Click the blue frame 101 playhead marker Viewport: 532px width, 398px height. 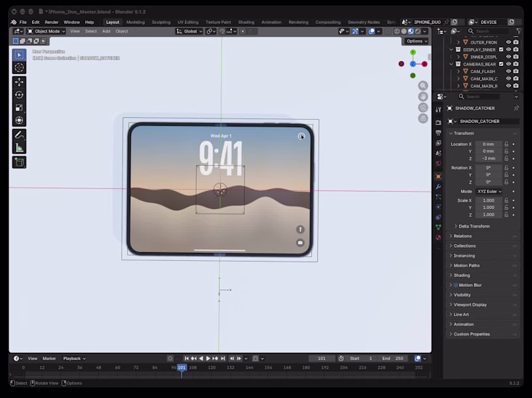pos(182,367)
